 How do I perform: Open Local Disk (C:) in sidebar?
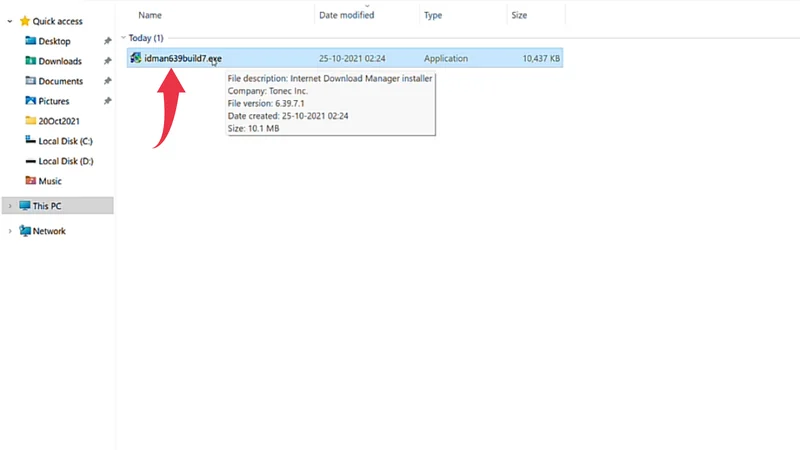[65, 141]
